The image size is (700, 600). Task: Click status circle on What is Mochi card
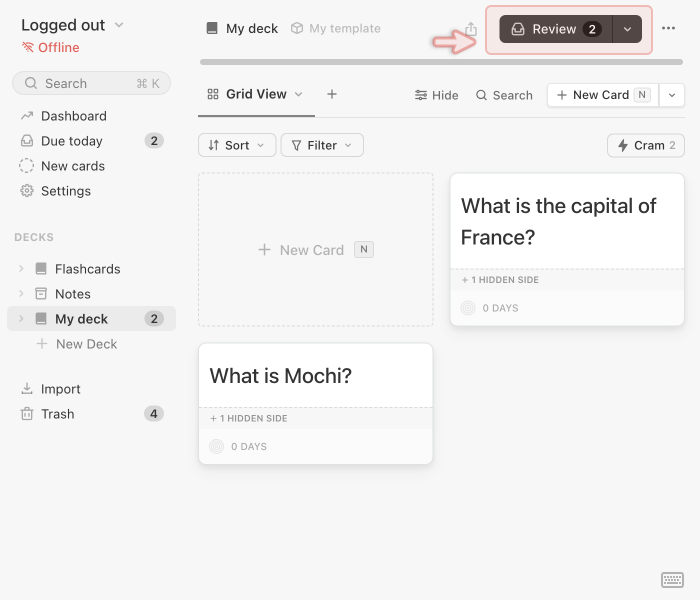pos(217,447)
